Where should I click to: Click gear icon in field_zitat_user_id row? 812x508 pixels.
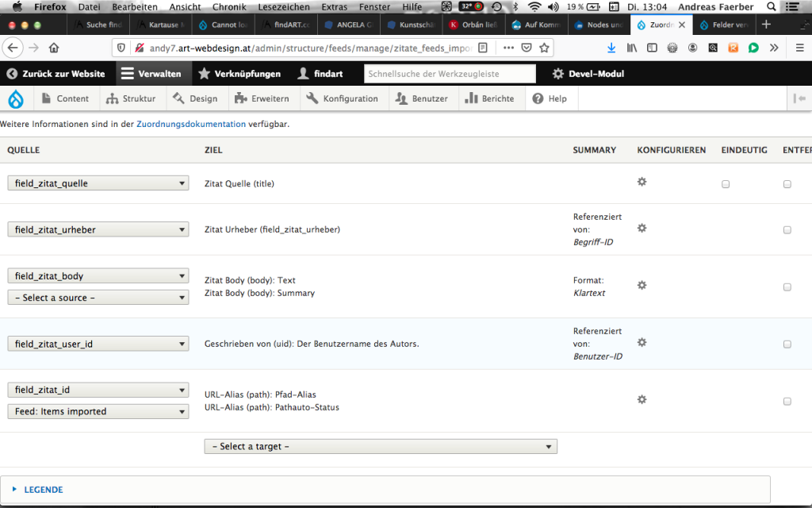click(x=642, y=342)
